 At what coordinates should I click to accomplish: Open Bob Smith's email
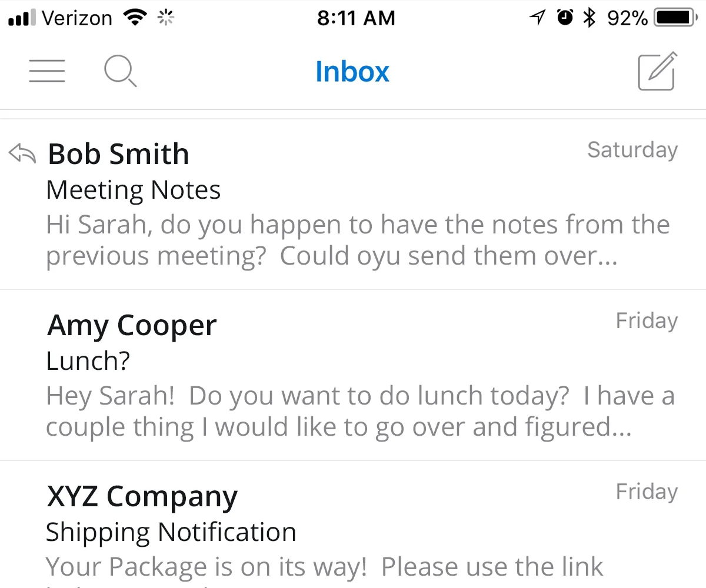353,205
